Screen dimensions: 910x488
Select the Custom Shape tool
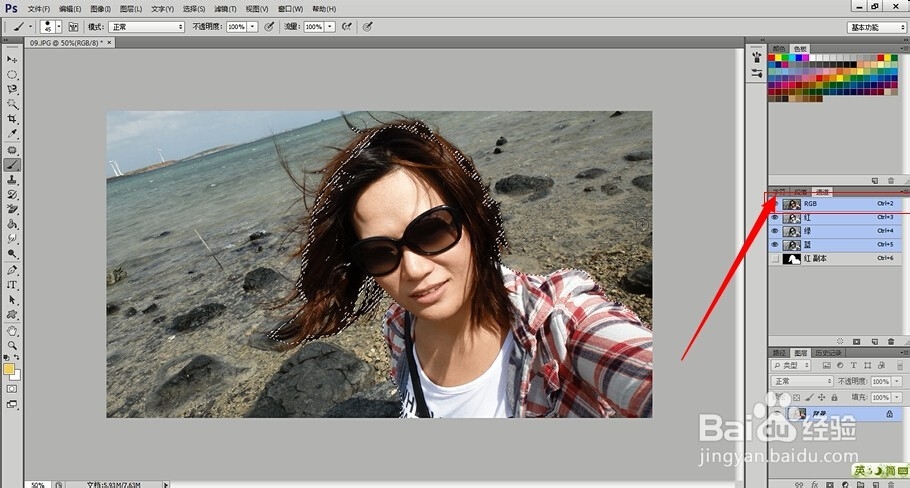pos(12,315)
